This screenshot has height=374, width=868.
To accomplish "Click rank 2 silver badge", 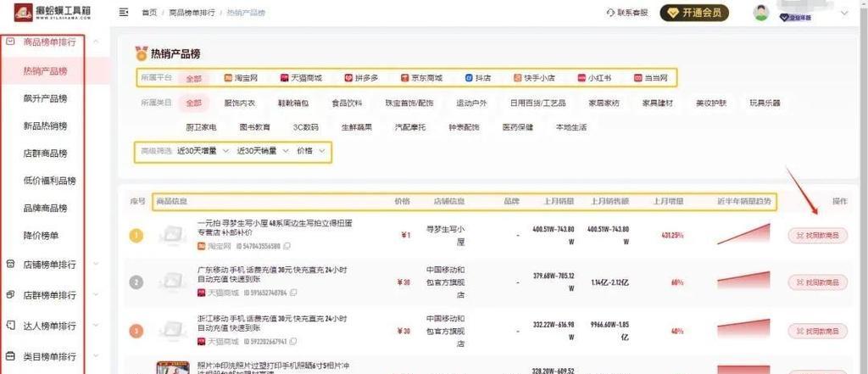I will [136, 282].
